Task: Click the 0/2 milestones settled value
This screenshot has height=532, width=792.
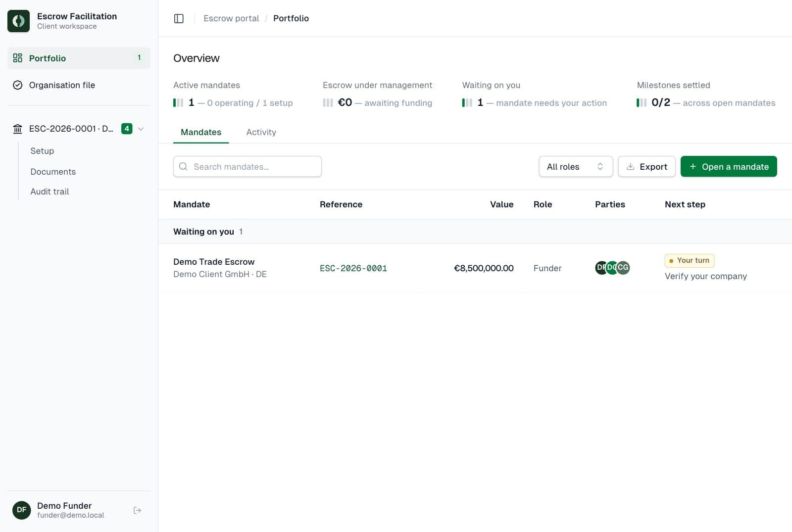Action: (661, 102)
